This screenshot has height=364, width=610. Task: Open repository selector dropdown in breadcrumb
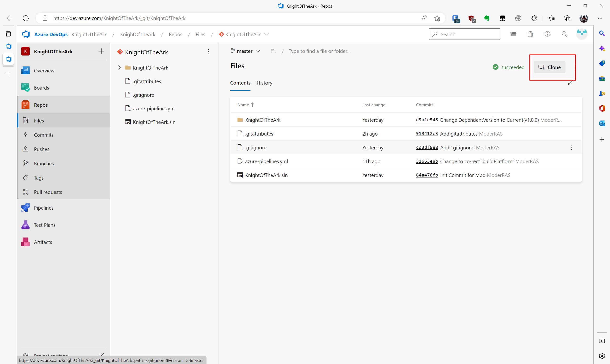point(267,34)
